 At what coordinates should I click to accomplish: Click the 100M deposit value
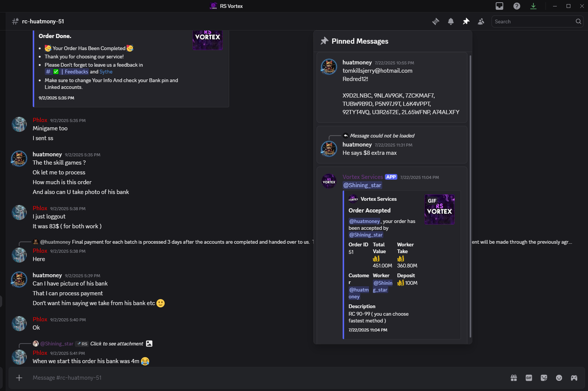[x=411, y=283]
